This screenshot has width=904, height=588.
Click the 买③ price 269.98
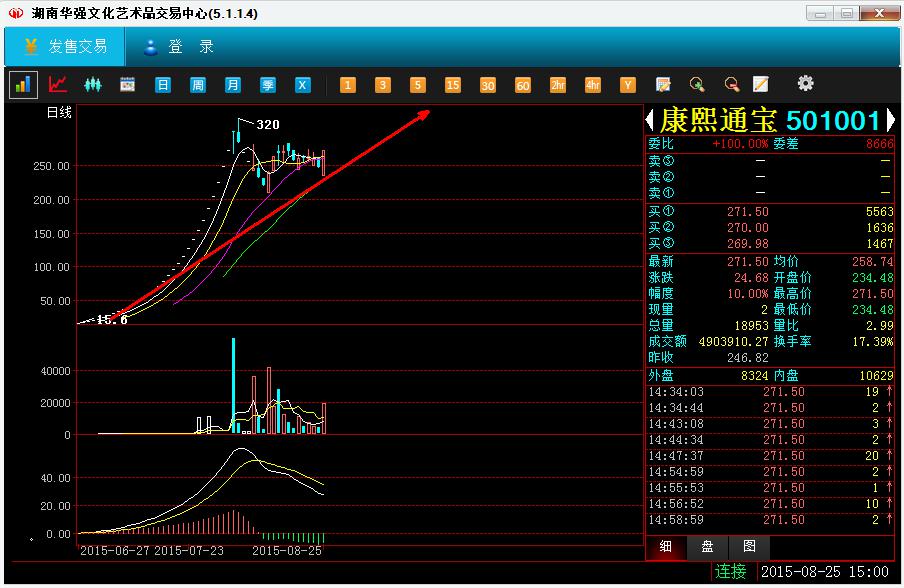click(748, 243)
